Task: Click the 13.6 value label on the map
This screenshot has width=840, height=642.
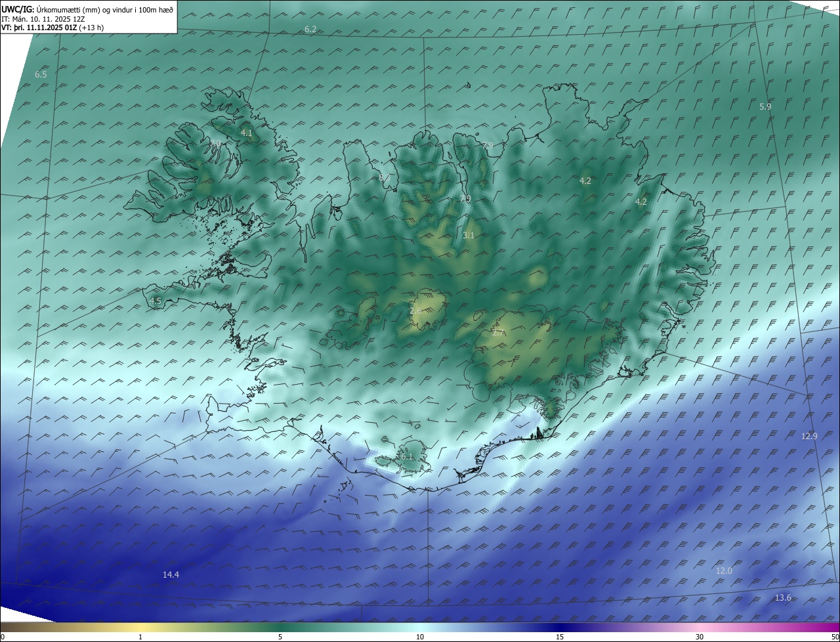Action: click(783, 597)
